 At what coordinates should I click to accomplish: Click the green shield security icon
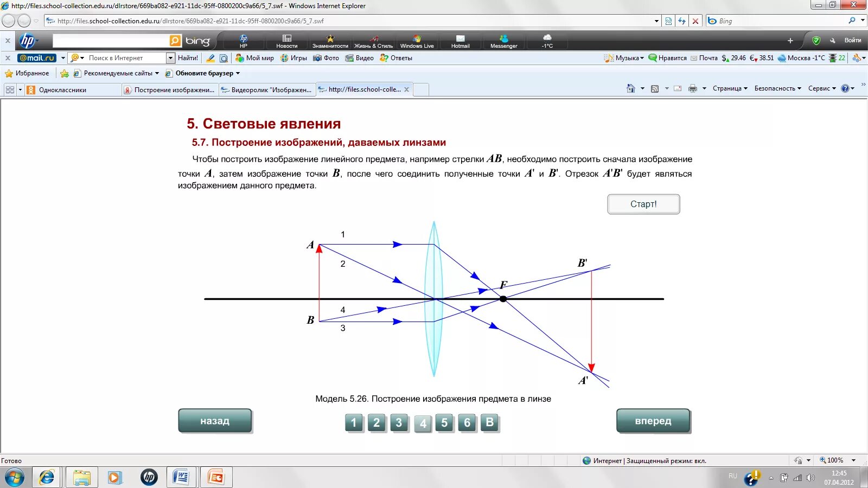[x=816, y=41]
